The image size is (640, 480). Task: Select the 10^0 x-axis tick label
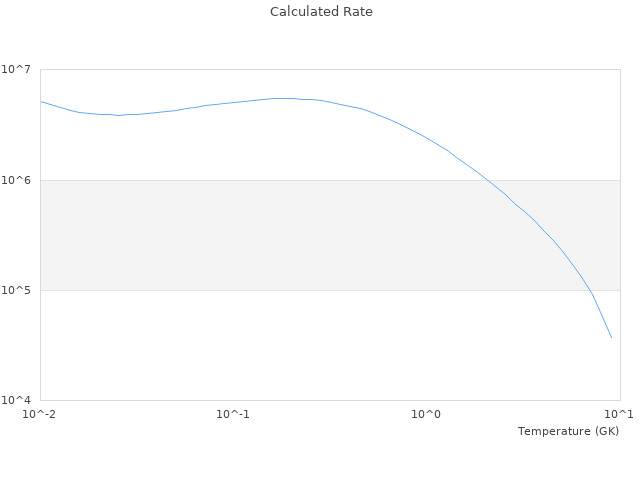pyautogui.click(x=427, y=414)
